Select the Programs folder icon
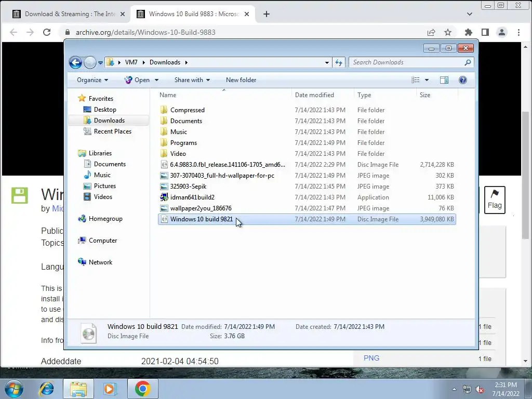This screenshot has width=532, height=399. tap(164, 142)
